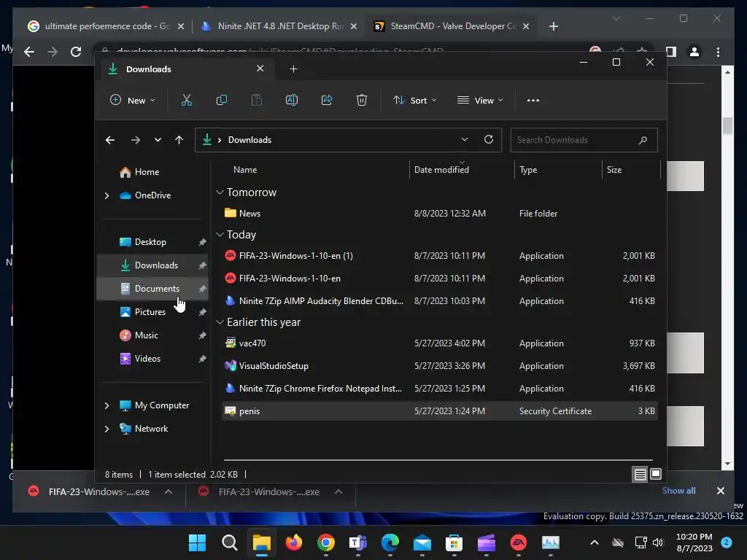Switch to details view layout icon

tap(640, 474)
